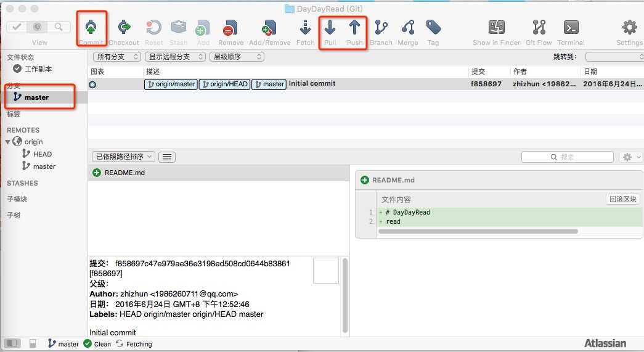Image resolution: width=644 pixels, height=352 pixels.
Task: Launch Terminal from toolbar
Action: click(571, 28)
